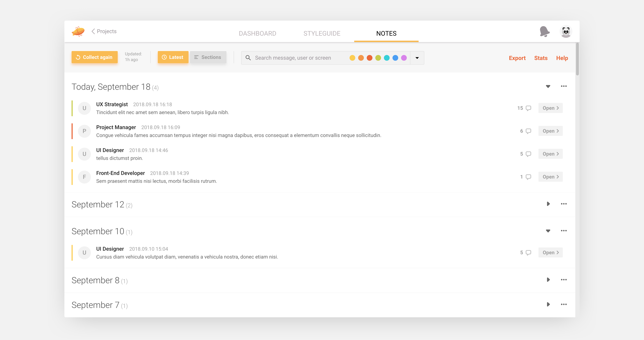Open more options for September 12
Viewport: 644px width, 340px height.
(564, 204)
